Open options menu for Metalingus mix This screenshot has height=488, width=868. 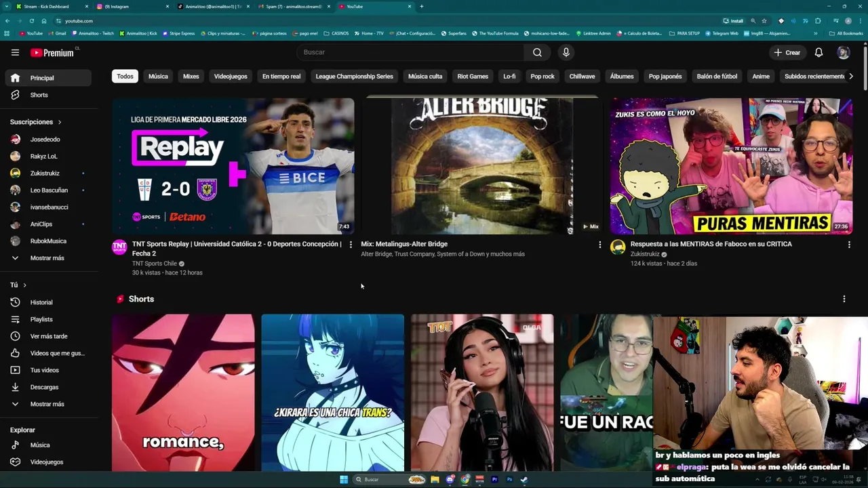coord(599,245)
